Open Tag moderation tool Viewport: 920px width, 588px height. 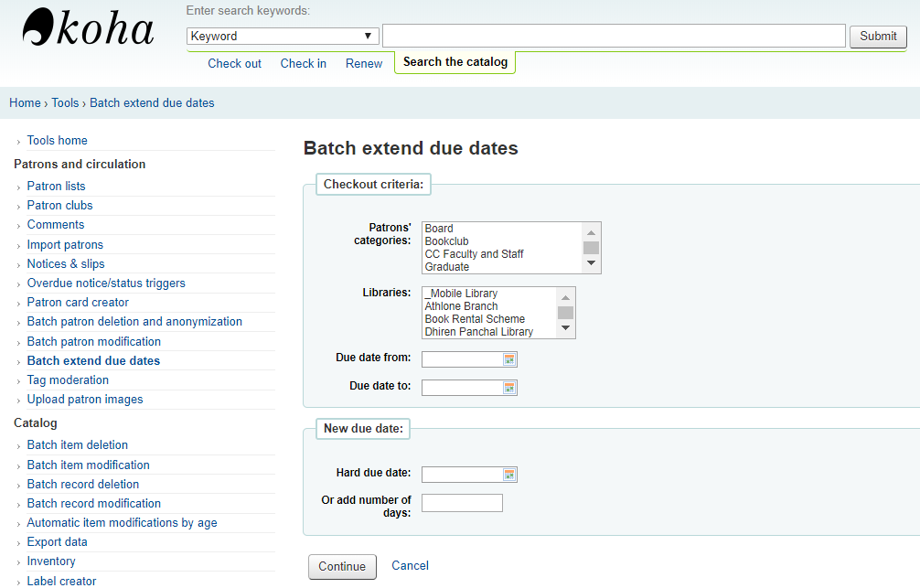(68, 380)
